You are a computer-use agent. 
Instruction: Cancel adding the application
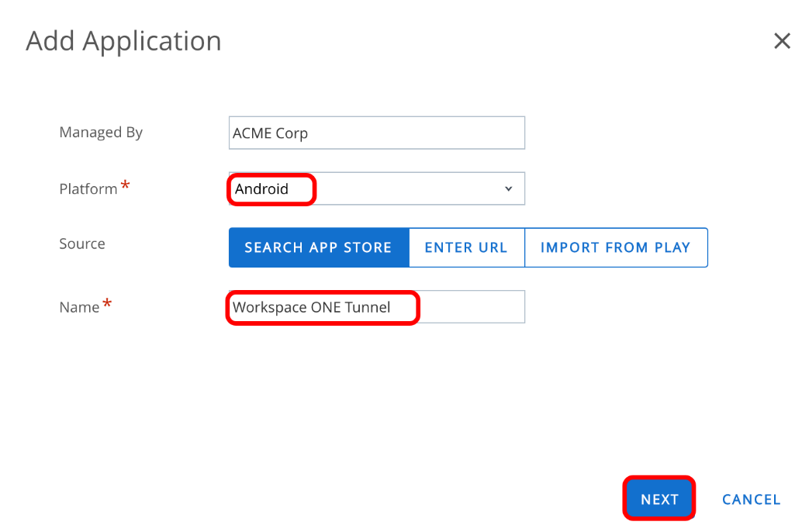[x=751, y=499]
